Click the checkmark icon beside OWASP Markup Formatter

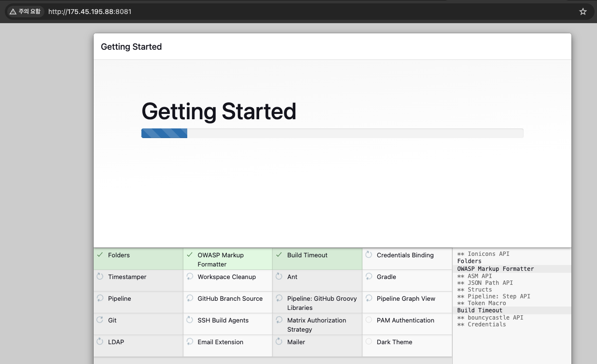point(190,254)
